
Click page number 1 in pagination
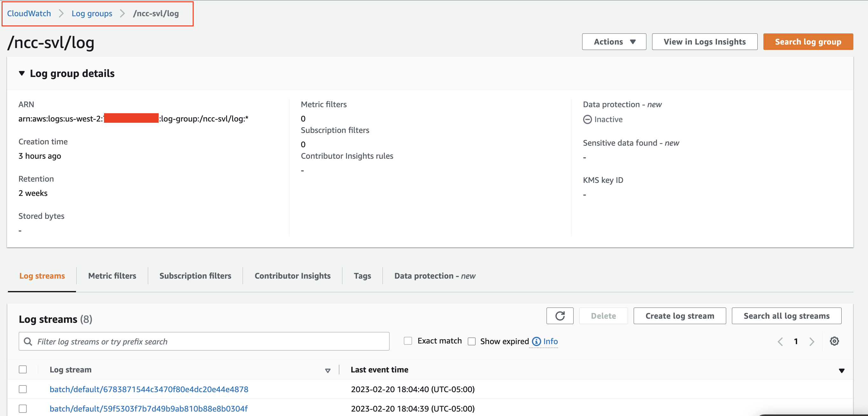click(x=796, y=342)
